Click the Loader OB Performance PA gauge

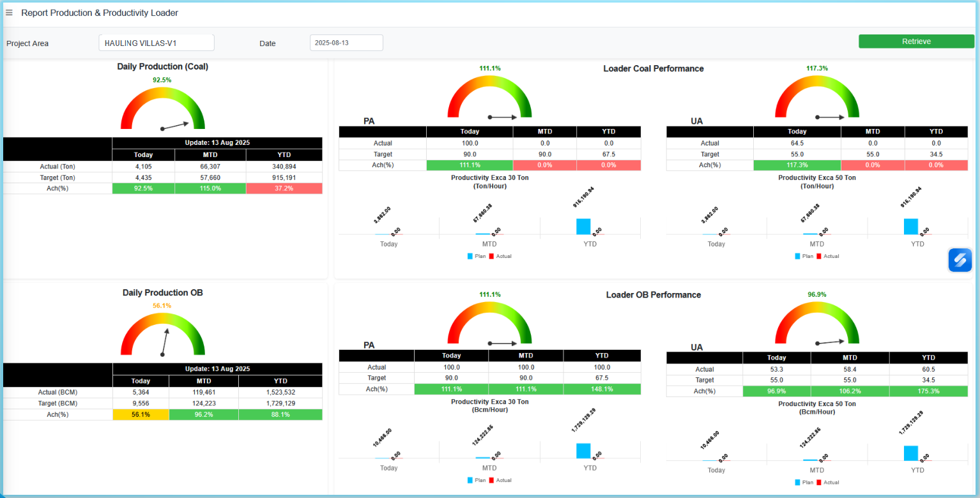[489, 323]
